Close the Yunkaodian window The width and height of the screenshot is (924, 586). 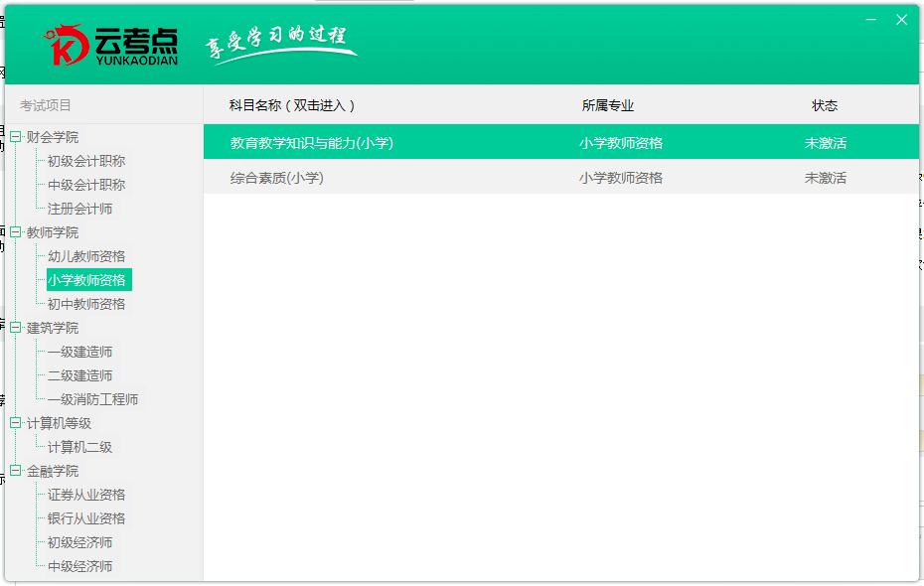(x=901, y=20)
